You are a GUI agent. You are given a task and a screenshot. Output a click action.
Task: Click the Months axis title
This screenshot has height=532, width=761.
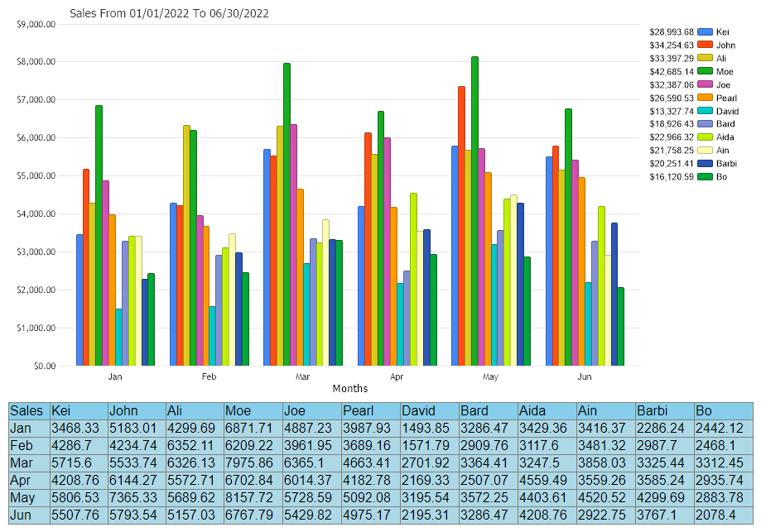tap(349, 388)
